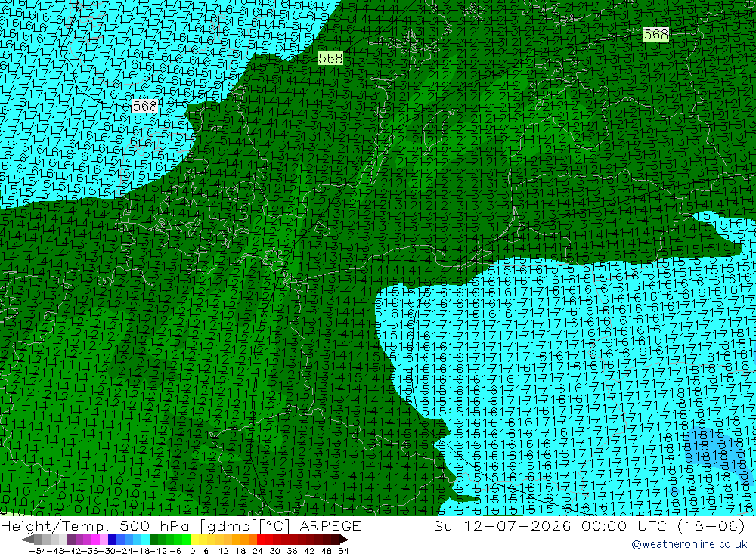Image resolution: width=756 pixels, height=554 pixels.
Task: Click the ARPEGE model name in title
Action: pyautogui.click(x=330, y=525)
